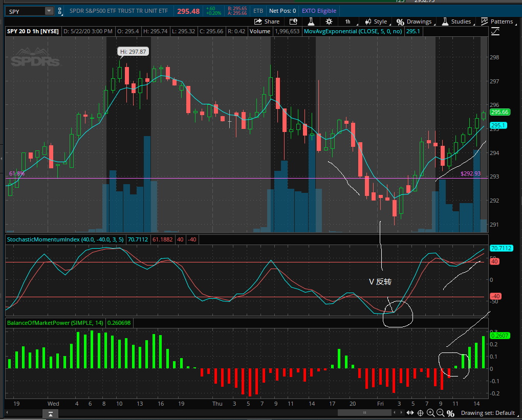Image resolution: width=522 pixels, height=420 pixels.
Task: Click the '$292.93' price level label
Action: pos(470,173)
